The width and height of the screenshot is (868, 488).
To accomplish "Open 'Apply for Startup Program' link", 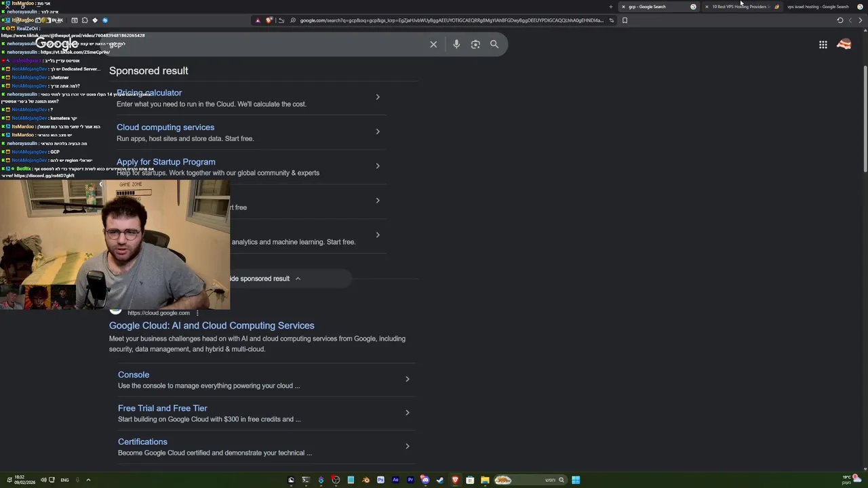I will 166,162.
